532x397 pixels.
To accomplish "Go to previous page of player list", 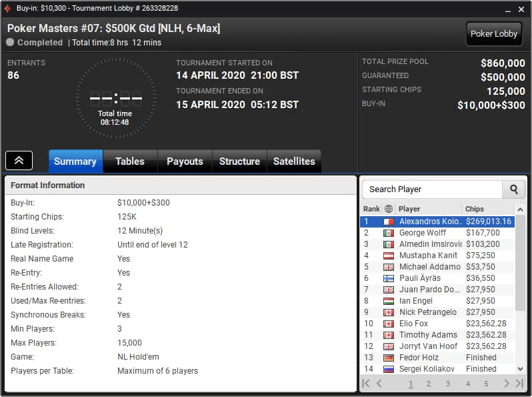I will coord(379,384).
